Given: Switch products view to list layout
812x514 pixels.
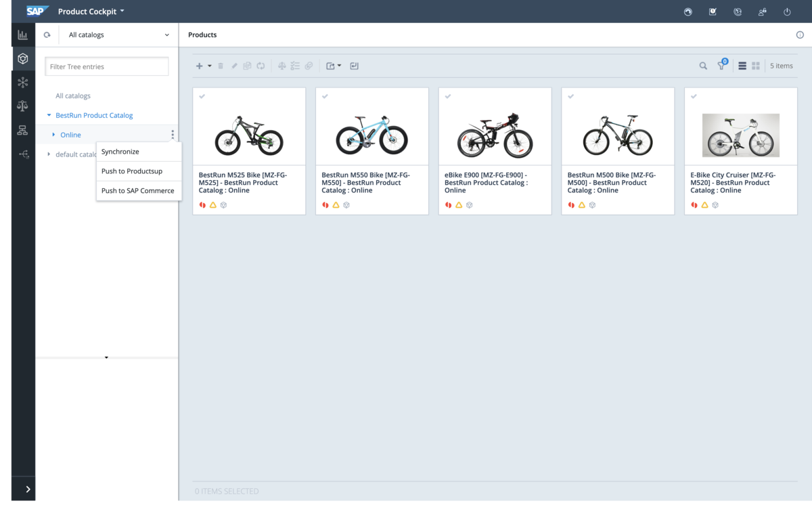Looking at the screenshot, I should coord(742,66).
